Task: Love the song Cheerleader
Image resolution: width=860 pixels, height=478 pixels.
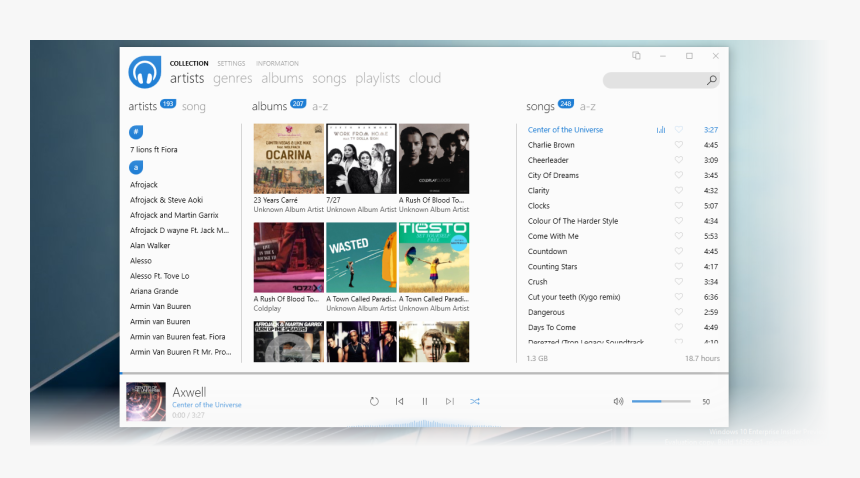Action: click(x=678, y=160)
